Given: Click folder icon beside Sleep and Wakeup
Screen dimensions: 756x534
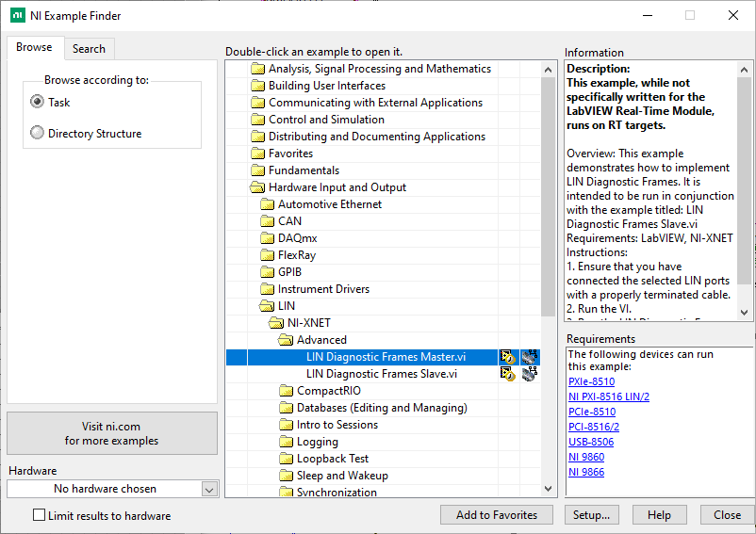Looking at the screenshot, I should coord(286,476).
